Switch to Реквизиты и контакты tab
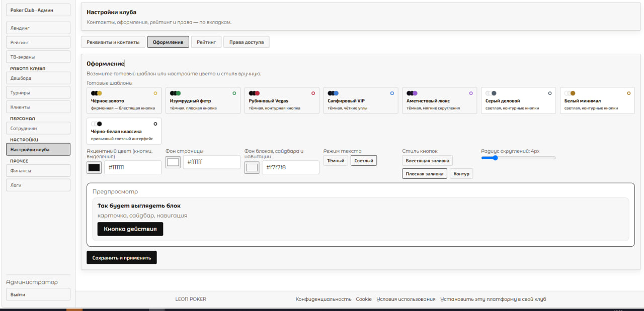Viewport: 644px width, 311px height. 113,42
